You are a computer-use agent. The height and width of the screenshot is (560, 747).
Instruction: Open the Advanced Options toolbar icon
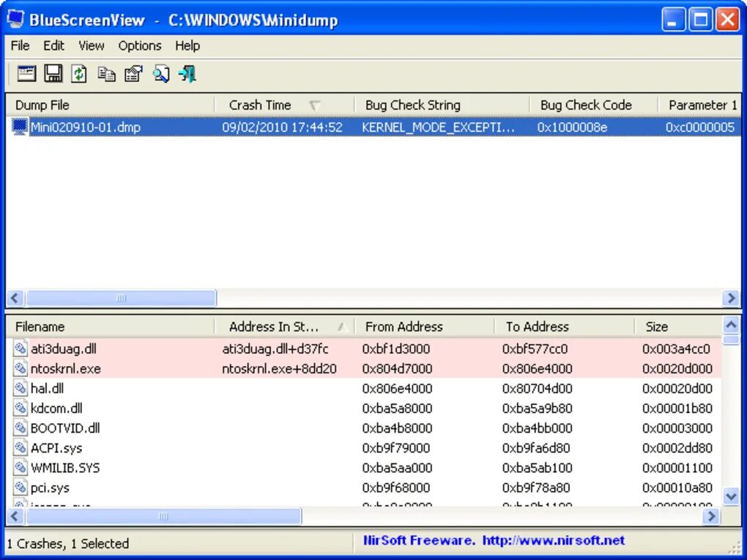point(26,74)
